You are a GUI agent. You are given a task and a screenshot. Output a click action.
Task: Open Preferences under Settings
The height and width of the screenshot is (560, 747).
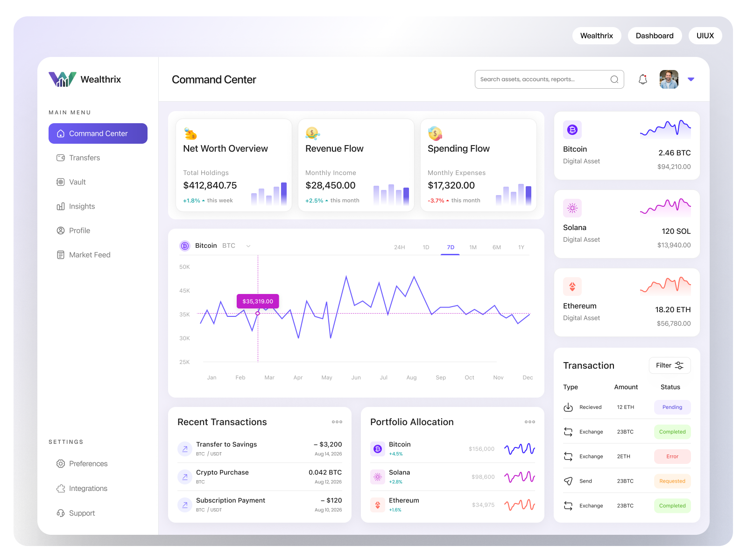88,463
